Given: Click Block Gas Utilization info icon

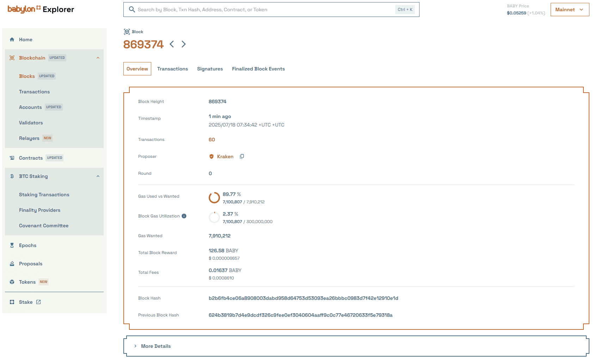Looking at the screenshot, I should point(184,216).
